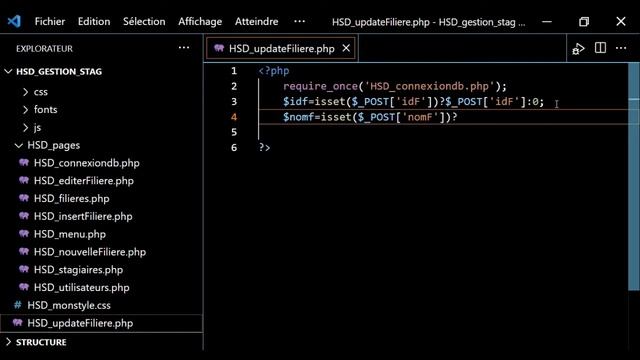Open the Atteindre menu
640x360 pixels.
pyautogui.click(x=256, y=22)
